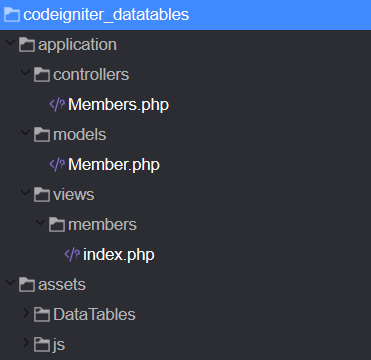Screen dimensions: 371x360
Task: Click the PHP file icon beside Members.php
Action: click(57, 105)
